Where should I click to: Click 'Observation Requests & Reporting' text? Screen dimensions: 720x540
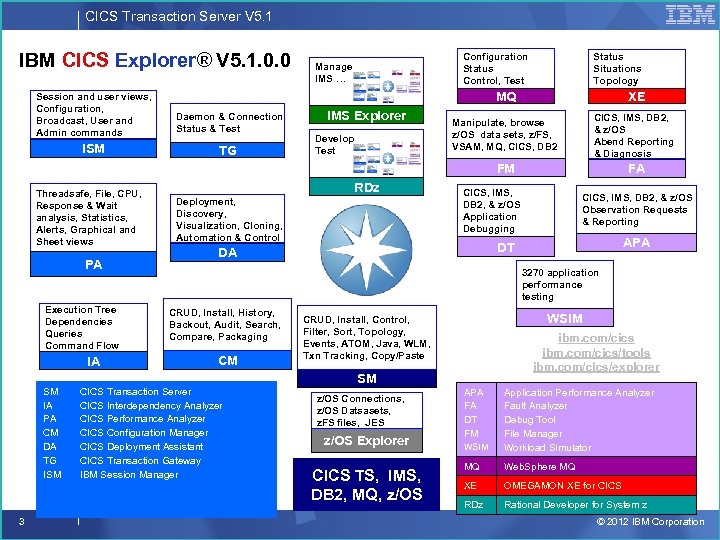635,215
